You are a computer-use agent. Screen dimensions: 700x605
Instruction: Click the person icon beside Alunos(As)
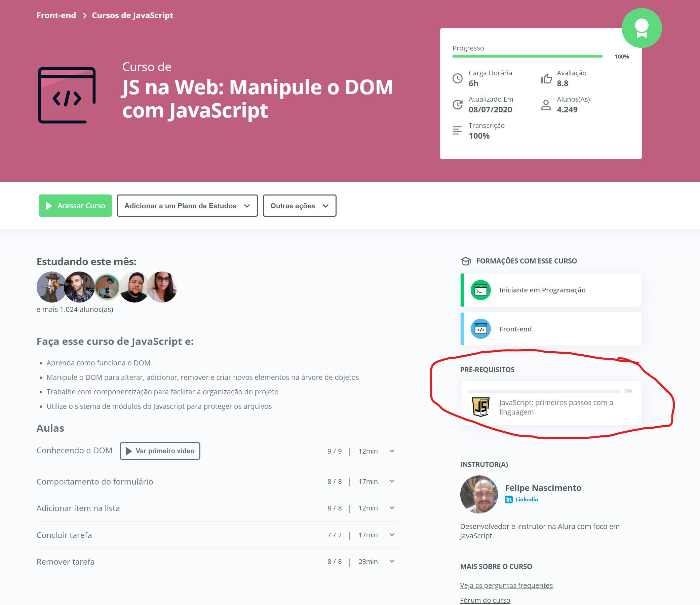546,105
